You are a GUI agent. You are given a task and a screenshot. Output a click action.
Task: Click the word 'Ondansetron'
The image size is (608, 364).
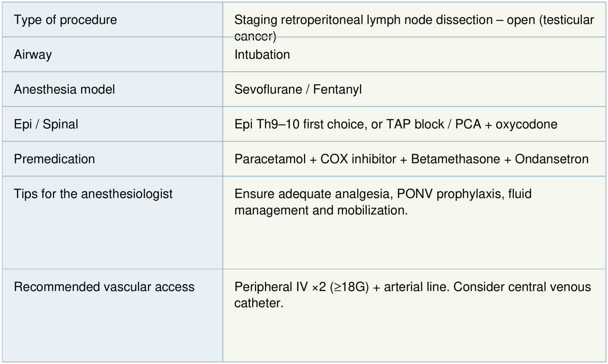551,159
